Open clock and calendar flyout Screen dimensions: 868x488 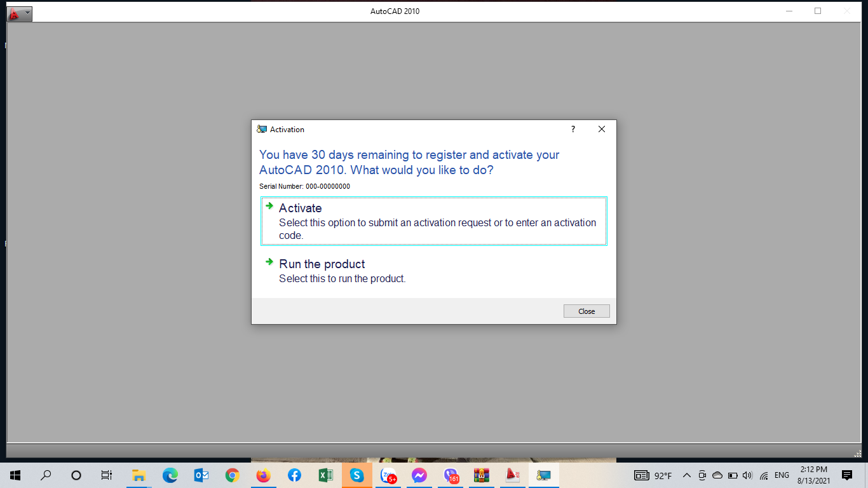pos(814,475)
